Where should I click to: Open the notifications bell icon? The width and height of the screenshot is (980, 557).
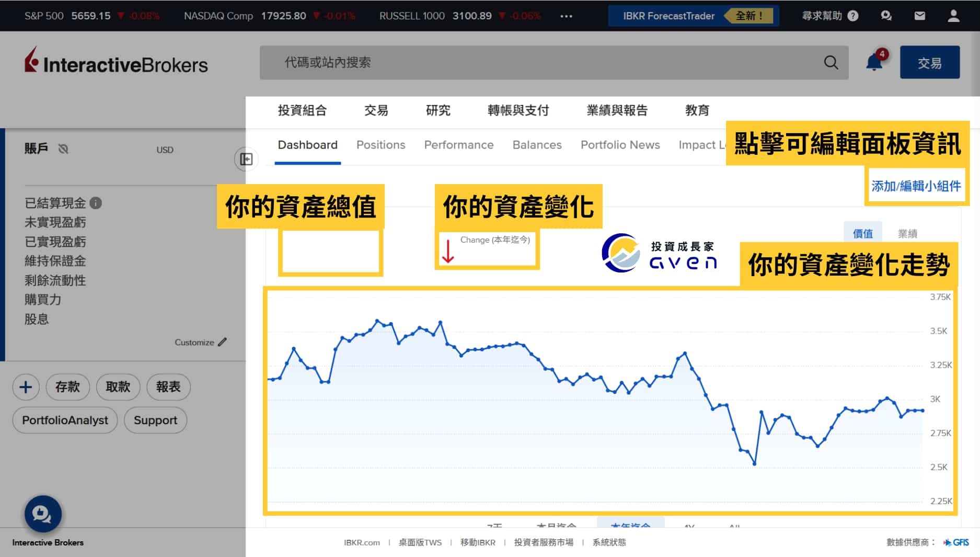point(874,62)
